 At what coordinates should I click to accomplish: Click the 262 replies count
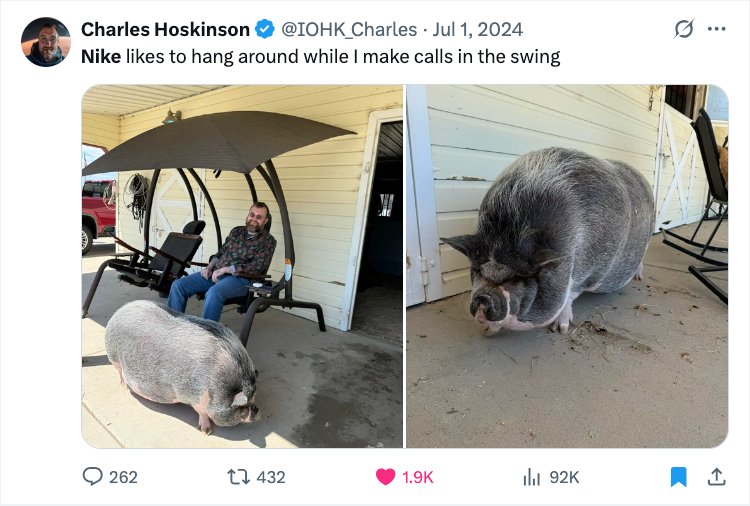[x=123, y=477]
